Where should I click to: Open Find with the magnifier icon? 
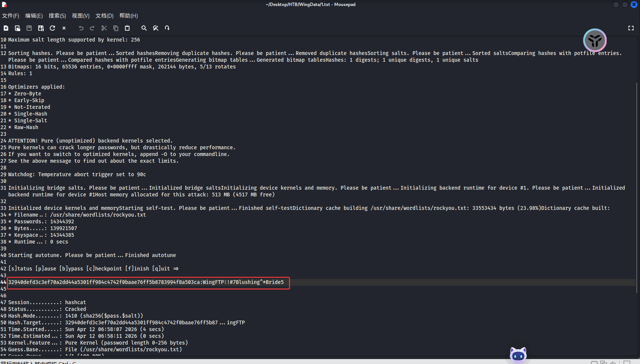(144, 28)
